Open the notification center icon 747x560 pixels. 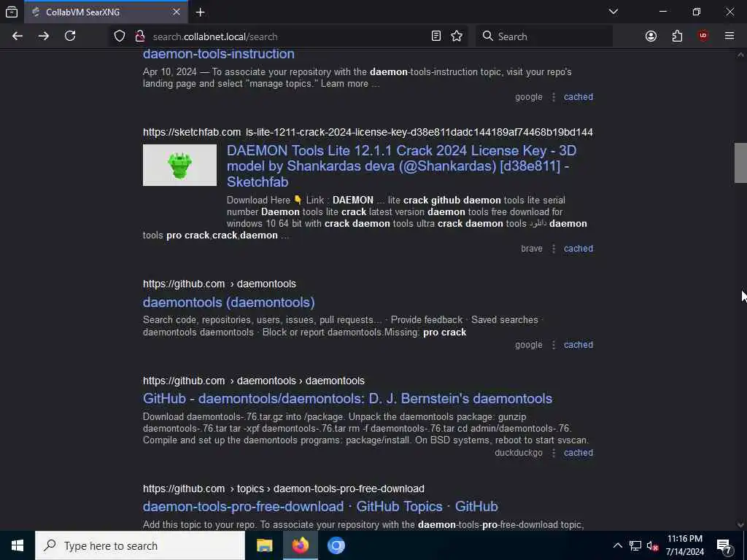pyautogui.click(x=724, y=545)
